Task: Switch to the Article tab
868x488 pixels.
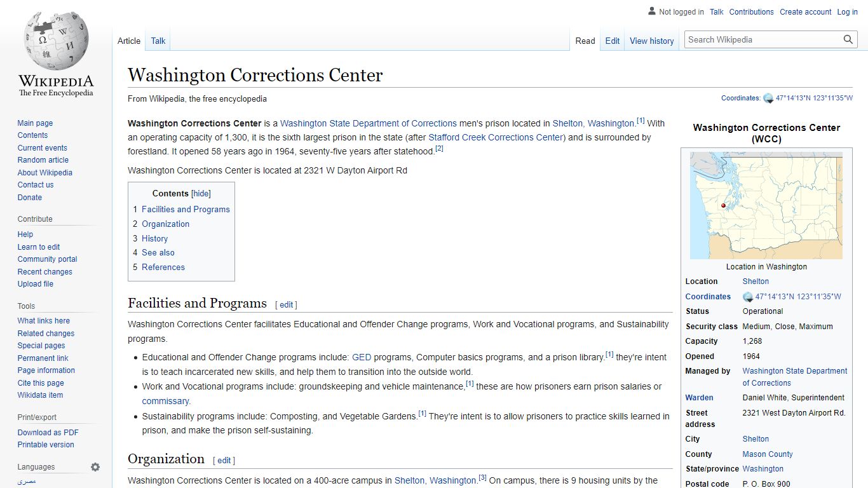Action: [129, 41]
